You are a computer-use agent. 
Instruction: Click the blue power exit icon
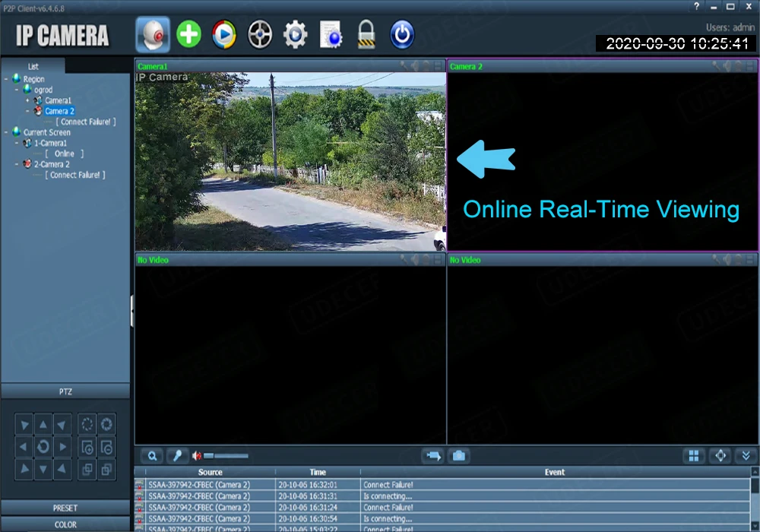pos(402,34)
